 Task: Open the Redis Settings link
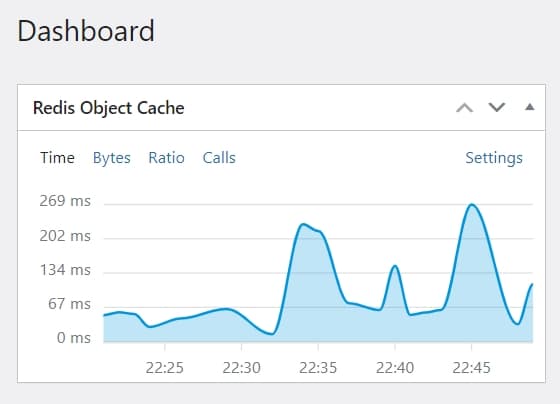pyautogui.click(x=494, y=158)
